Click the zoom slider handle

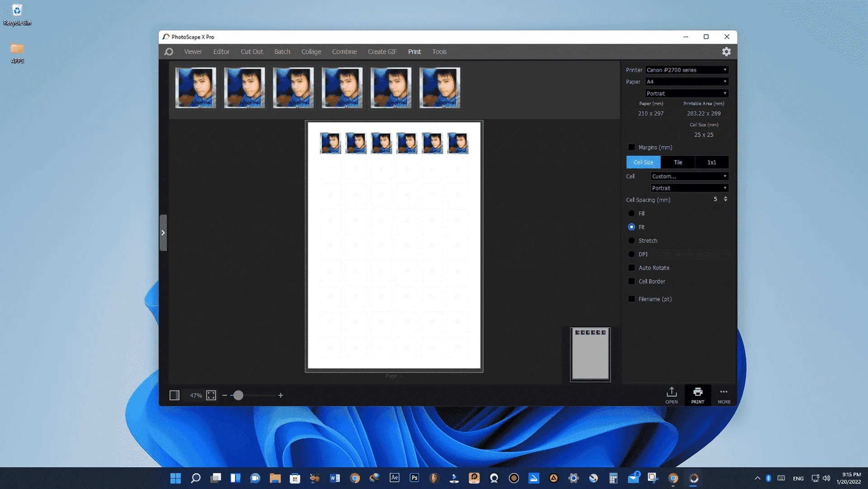click(x=238, y=395)
